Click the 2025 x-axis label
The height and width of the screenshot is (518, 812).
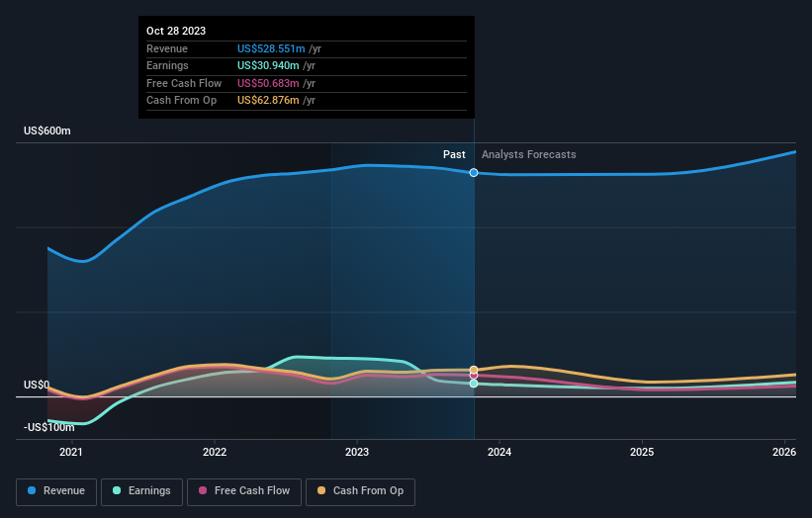(x=642, y=452)
